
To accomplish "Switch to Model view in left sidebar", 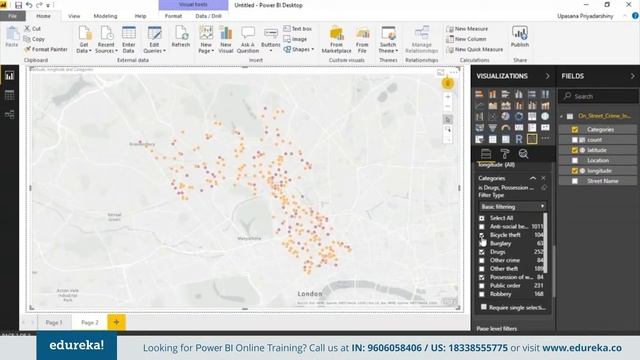I will point(9,114).
